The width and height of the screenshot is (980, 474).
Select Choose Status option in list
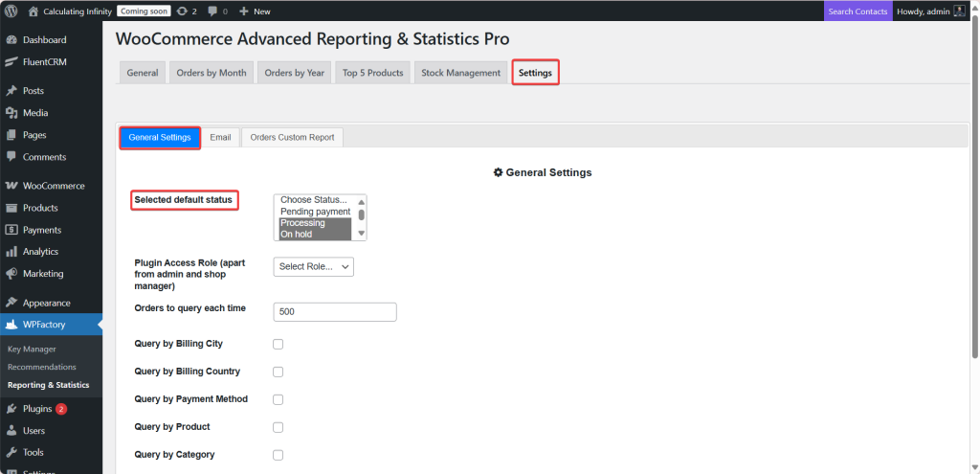click(x=315, y=200)
